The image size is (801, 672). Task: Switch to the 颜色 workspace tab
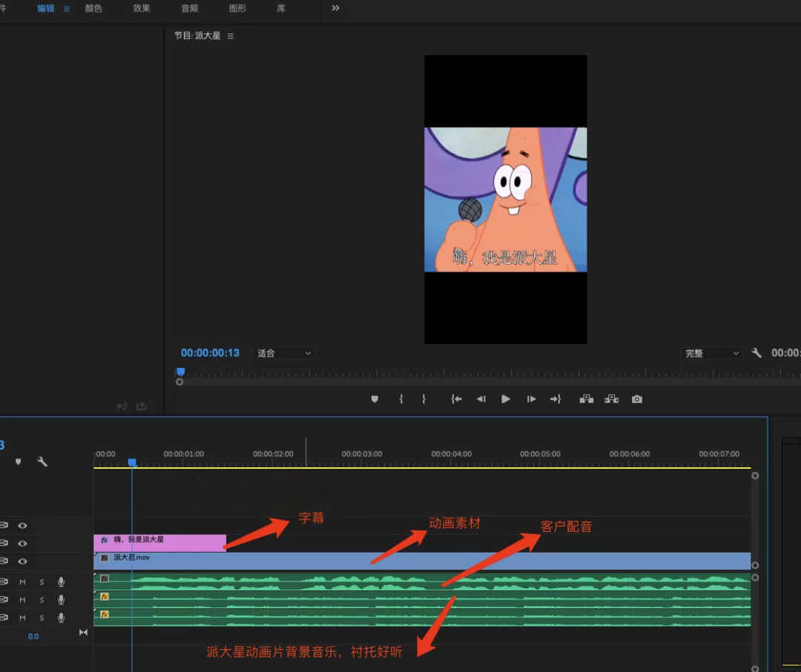coord(93,9)
